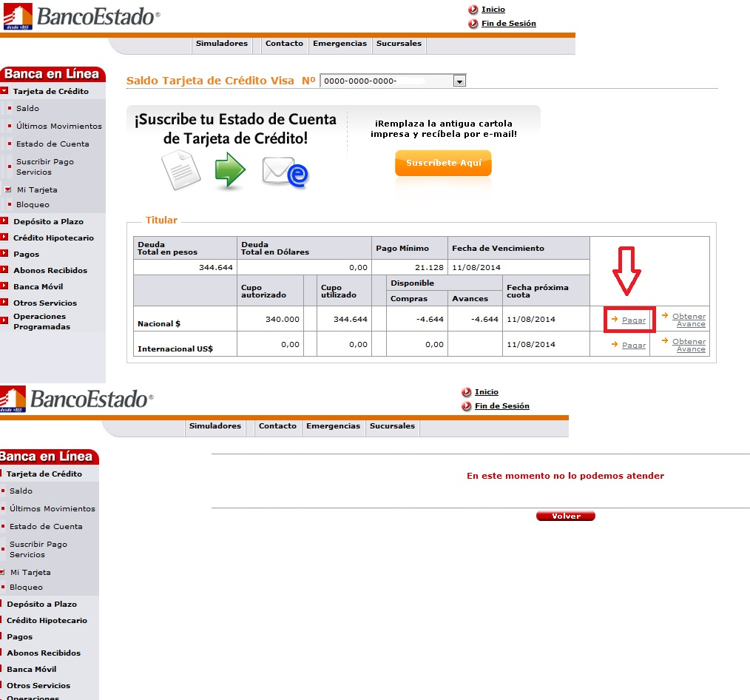Click Pagar in the Internacional US$ row
The image size is (750, 700).
coord(634,346)
